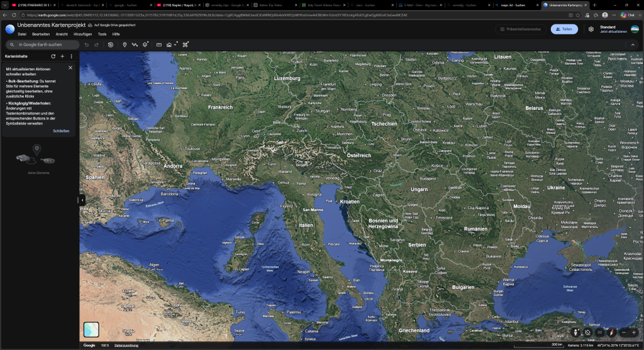Viewport: 644px width, 350px height.
Task: Open the historical imagery clock tool
Action: tap(111, 45)
